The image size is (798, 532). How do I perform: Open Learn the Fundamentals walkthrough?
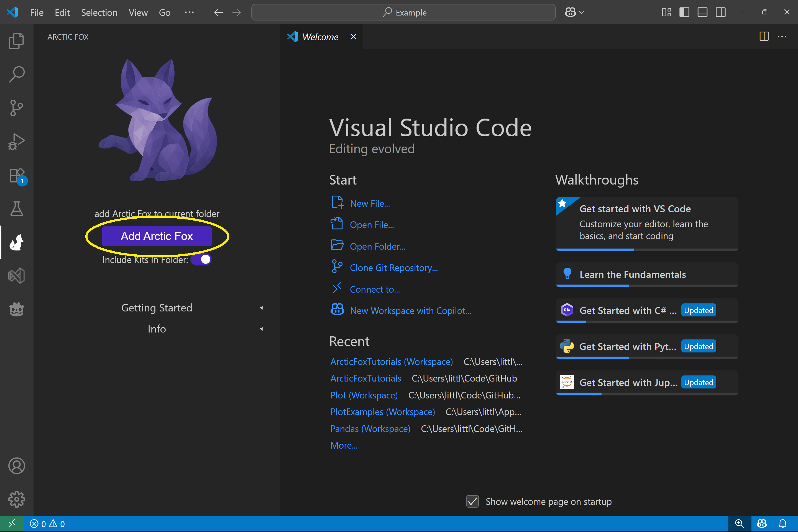coord(647,275)
